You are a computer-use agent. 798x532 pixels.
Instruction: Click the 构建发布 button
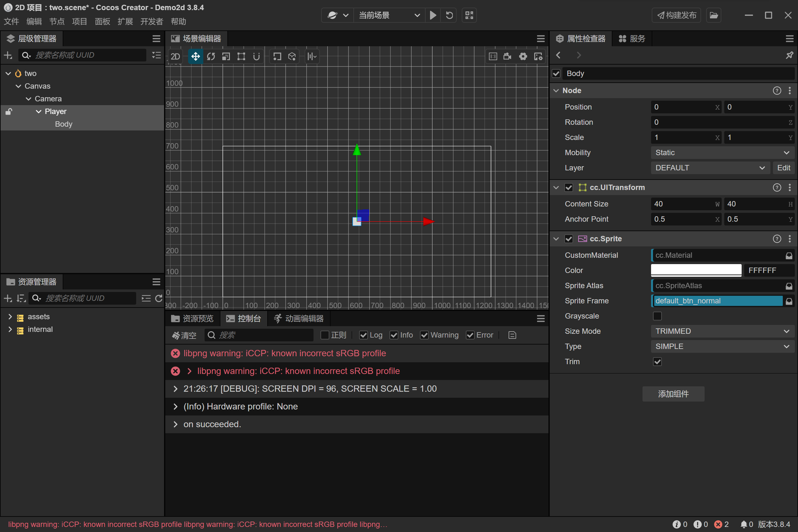point(676,15)
